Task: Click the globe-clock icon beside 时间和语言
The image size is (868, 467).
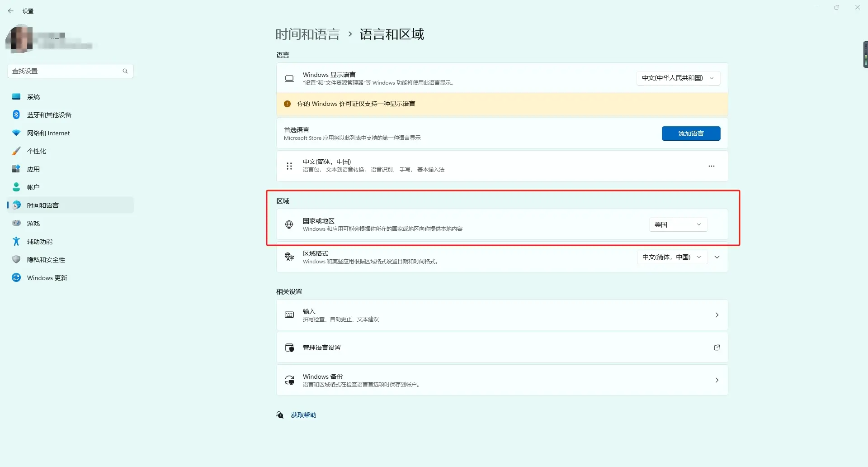Action: [x=16, y=205]
